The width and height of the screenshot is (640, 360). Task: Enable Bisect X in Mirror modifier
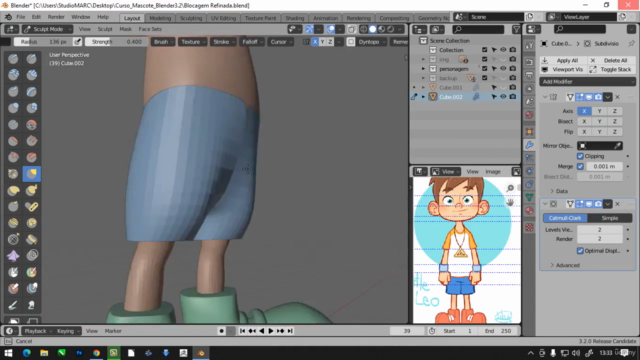click(x=584, y=121)
